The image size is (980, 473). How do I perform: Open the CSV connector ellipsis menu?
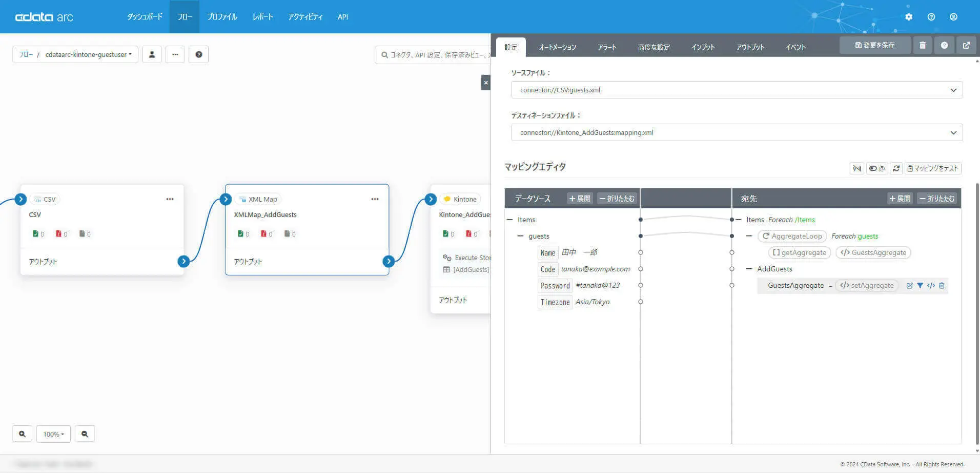(170, 199)
